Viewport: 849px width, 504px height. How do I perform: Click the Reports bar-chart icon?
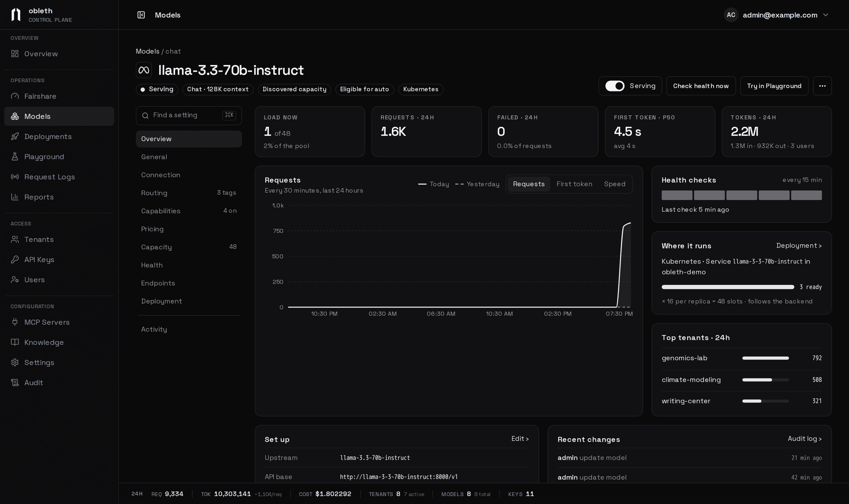(15, 197)
